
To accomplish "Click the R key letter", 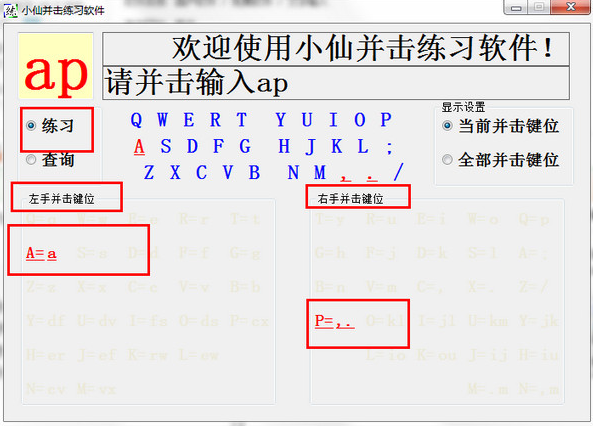I will coord(215,120).
